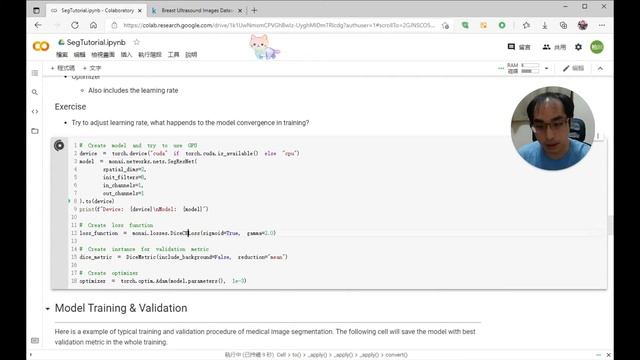Go to the browser home page

click(x=93, y=25)
